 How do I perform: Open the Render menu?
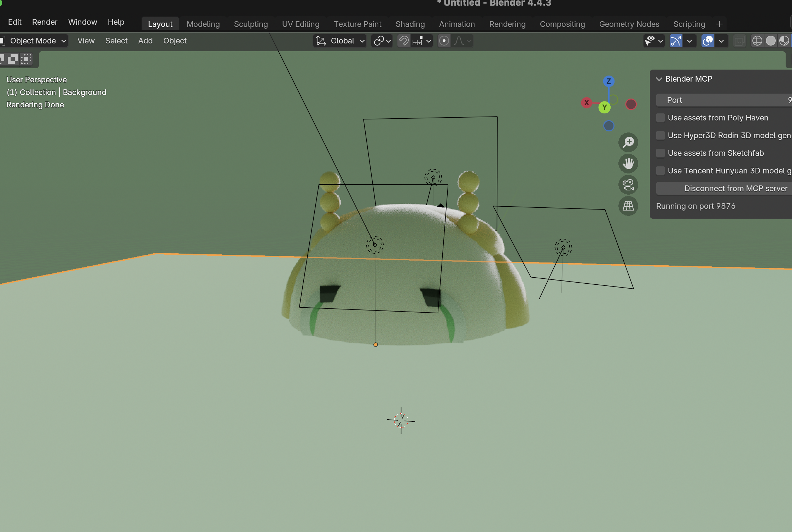pos(45,22)
